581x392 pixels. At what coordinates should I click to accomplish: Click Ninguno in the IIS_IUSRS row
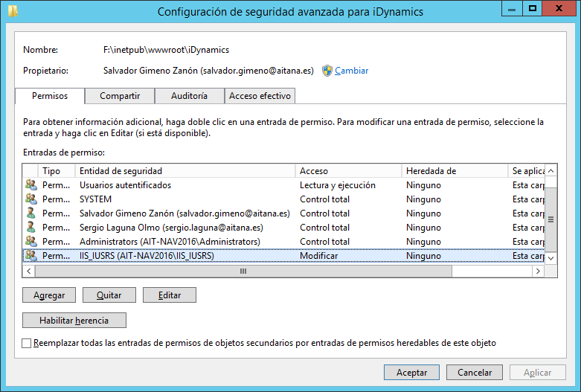(423, 255)
